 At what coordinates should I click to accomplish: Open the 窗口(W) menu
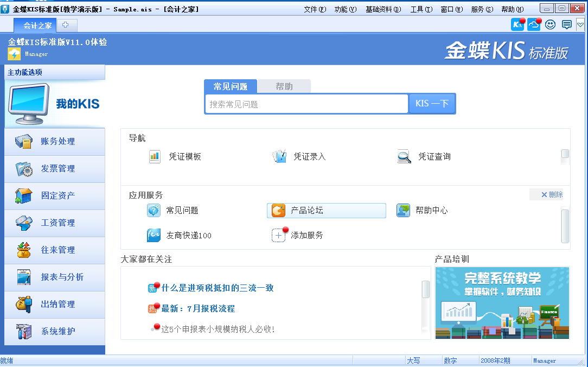coord(452,9)
